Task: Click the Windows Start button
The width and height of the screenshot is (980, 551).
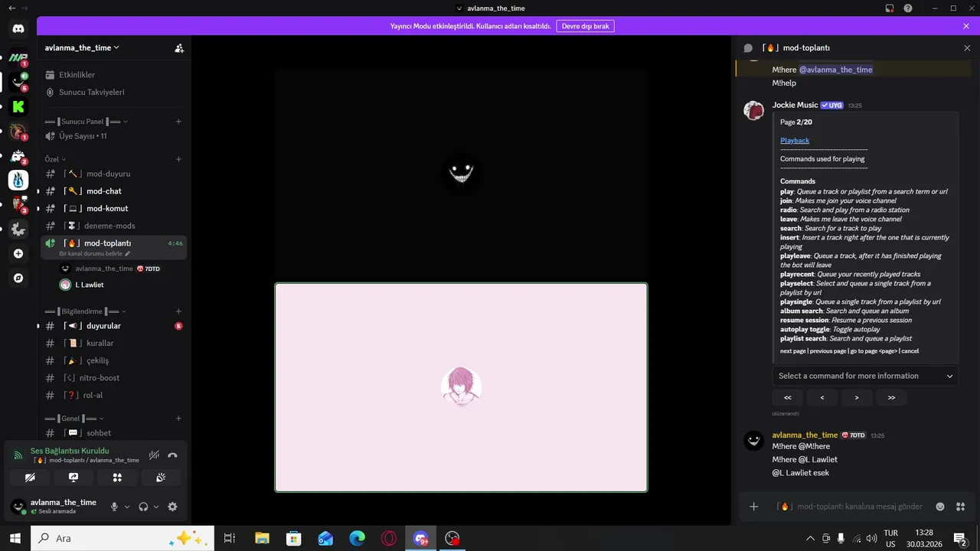Action: click(15, 538)
